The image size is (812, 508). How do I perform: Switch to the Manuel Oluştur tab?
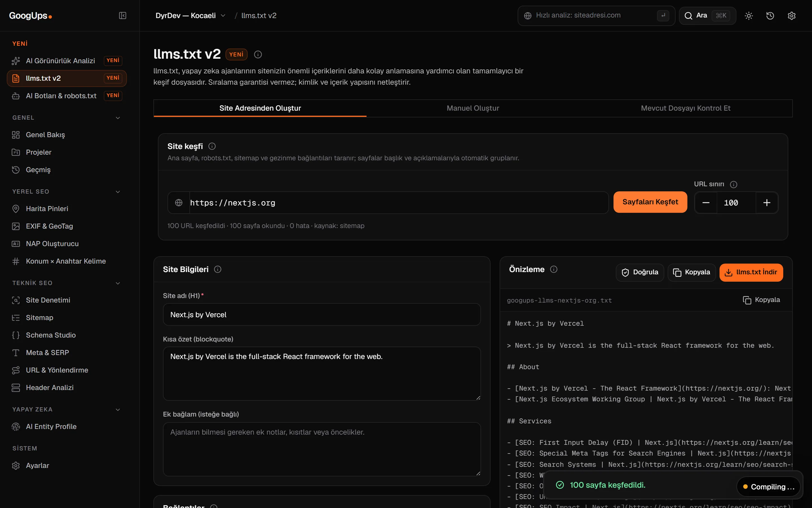coord(473,108)
